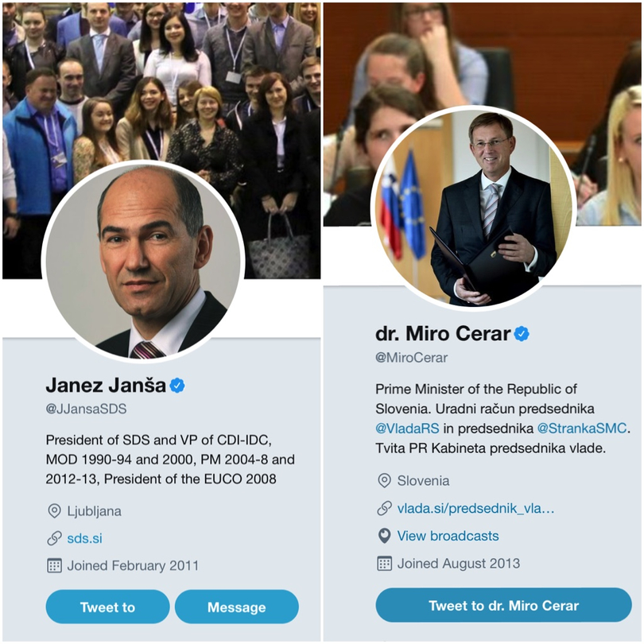Click the location pin icon beside Slovenia
The height and width of the screenshot is (644, 644).
[x=385, y=480]
